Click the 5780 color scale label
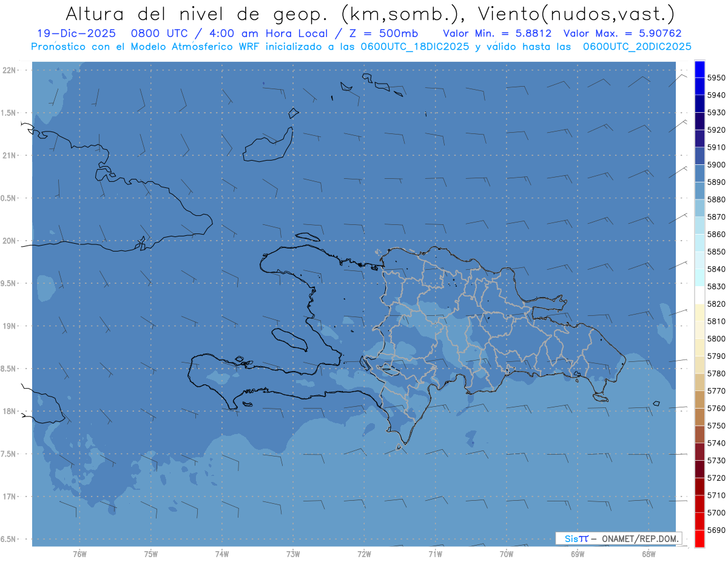728x562 pixels. (x=716, y=373)
